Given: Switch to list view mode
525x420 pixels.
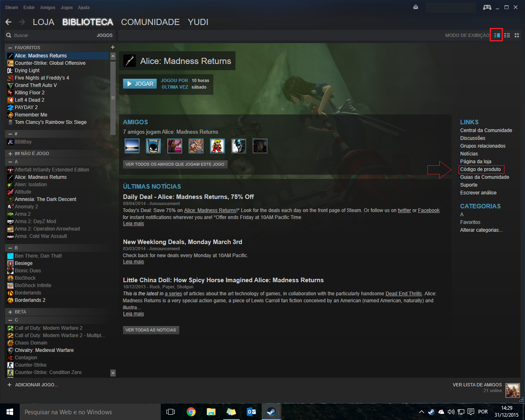Looking at the screenshot, I should coord(507,35).
